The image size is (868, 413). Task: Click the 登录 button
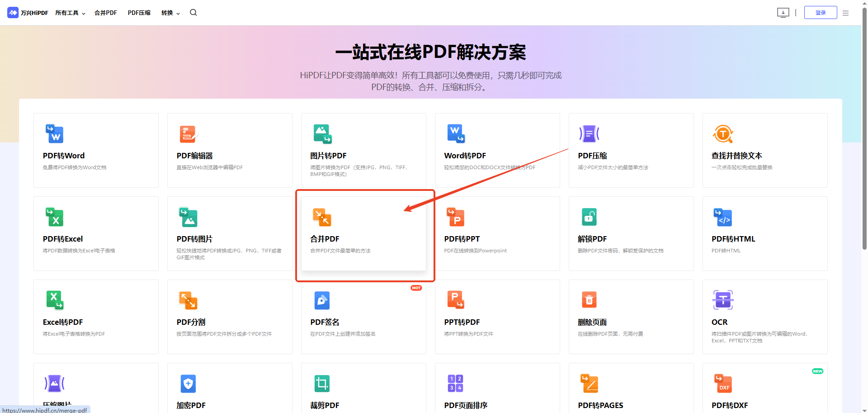(x=821, y=12)
